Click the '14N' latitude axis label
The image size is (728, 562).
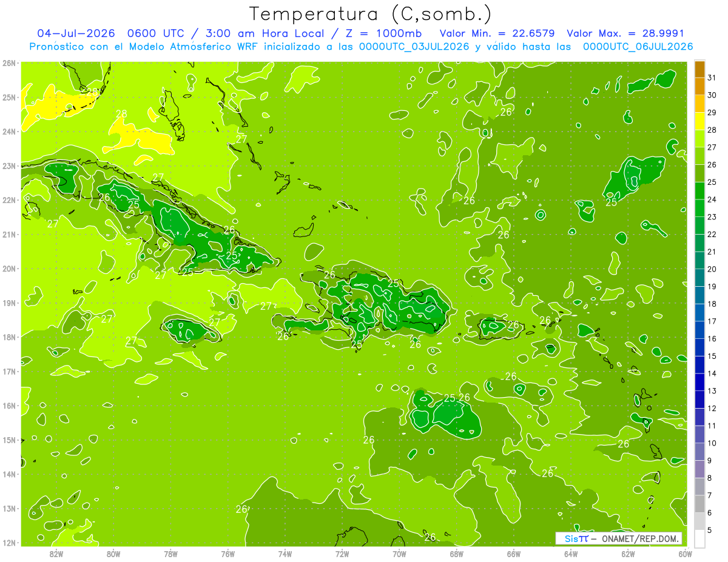[10, 474]
